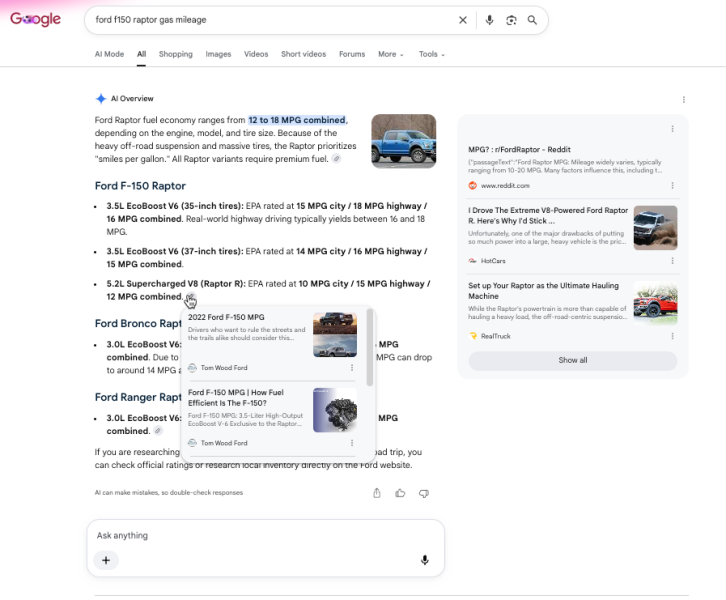The height and width of the screenshot is (600, 726).
Task: Open 'Ford F-150 MPG | How Fuel Efficient' link
Action: [236, 398]
